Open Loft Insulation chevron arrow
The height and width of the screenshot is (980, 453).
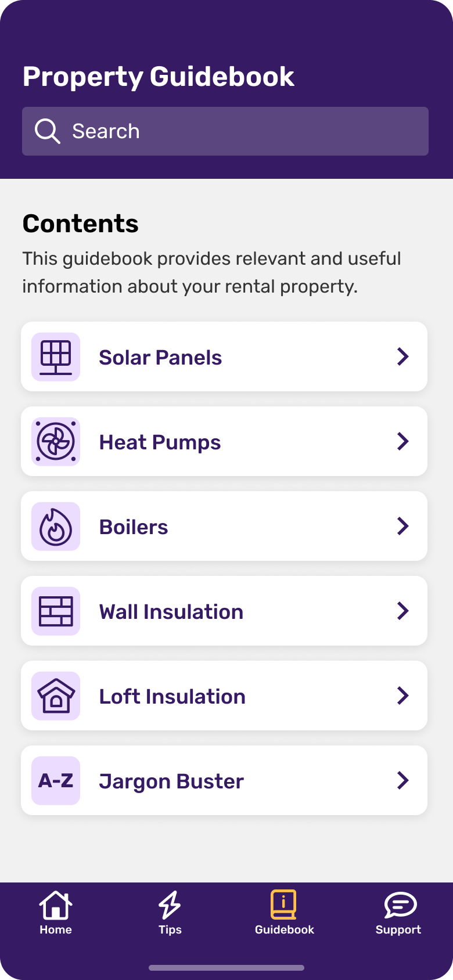403,696
